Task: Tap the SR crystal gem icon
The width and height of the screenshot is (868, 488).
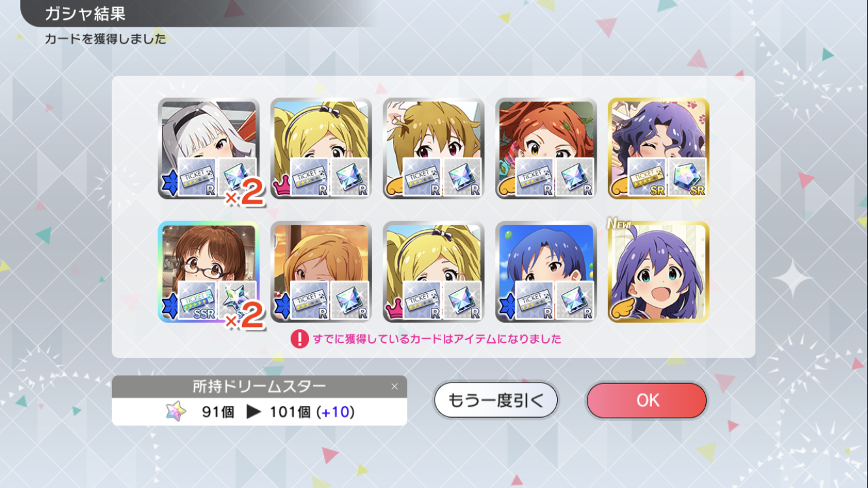Action: (x=688, y=177)
